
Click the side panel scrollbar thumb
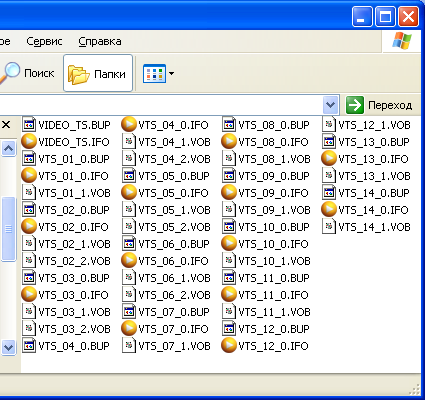click(x=8, y=229)
